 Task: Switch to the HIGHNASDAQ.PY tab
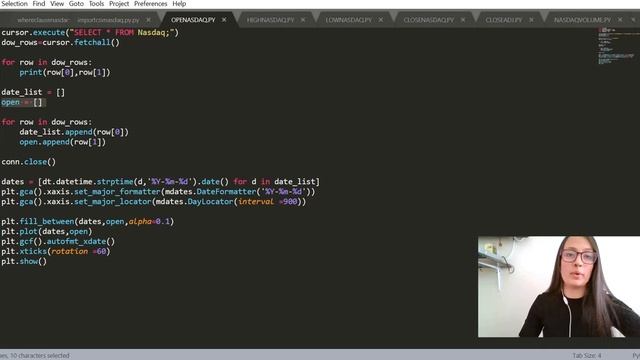click(x=270, y=20)
